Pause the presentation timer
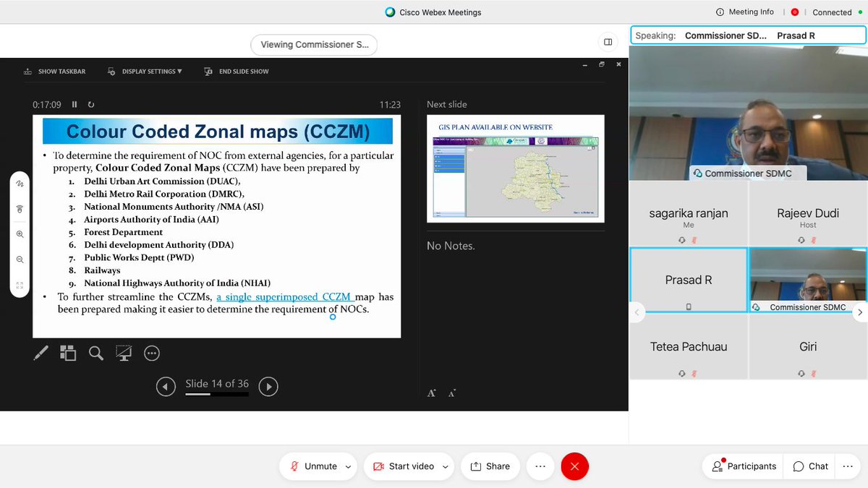This screenshot has width=868, height=488. coord(75,105)
